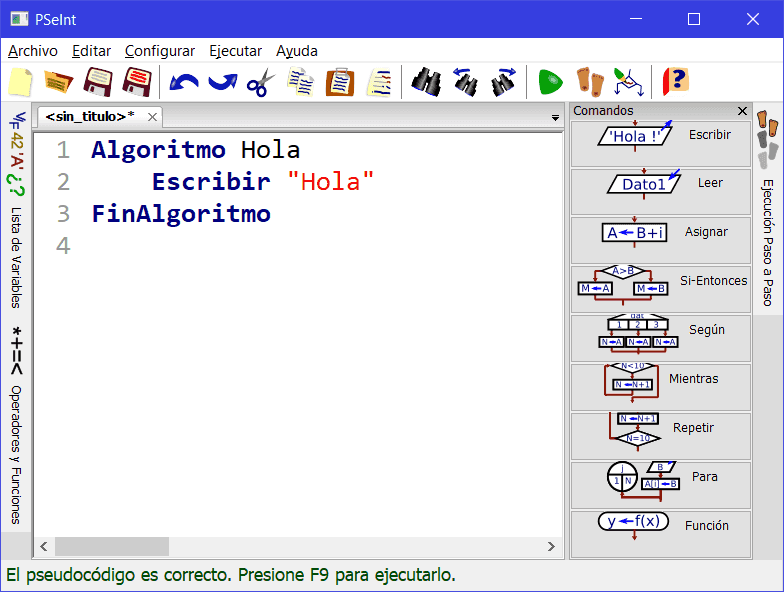Draw the flowchart with the diagram icon

point(629,82)
